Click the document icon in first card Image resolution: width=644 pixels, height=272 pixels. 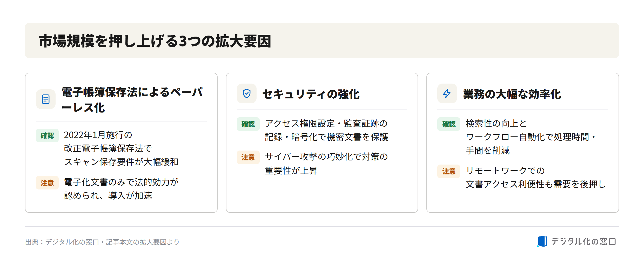tap(46, 99)
